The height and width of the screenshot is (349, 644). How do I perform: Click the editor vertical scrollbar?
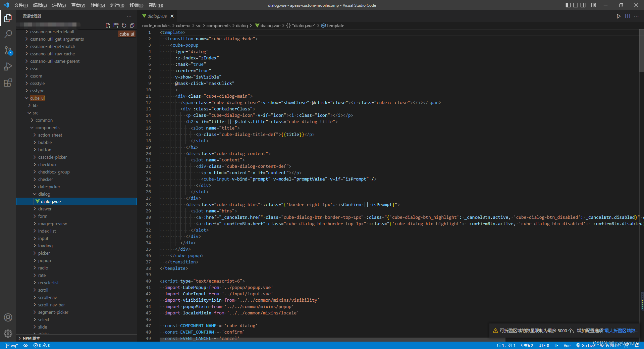641,50
